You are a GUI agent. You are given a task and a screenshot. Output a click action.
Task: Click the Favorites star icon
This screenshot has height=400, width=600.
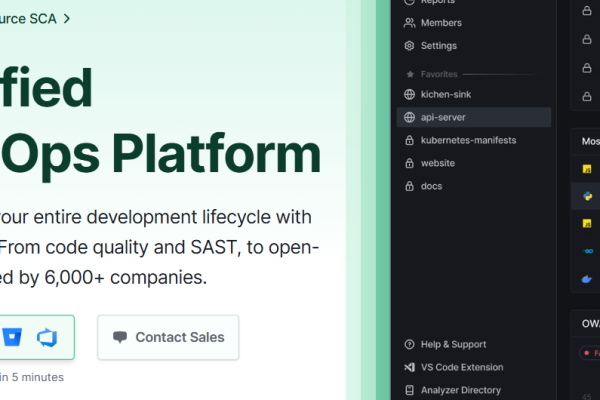410,74
